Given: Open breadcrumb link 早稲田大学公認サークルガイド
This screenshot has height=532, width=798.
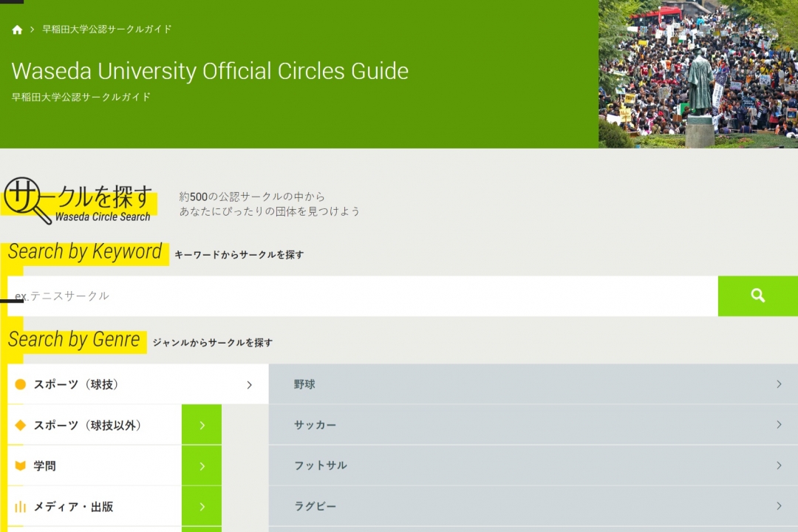Looking at the screenshot, I should [107, 29].
